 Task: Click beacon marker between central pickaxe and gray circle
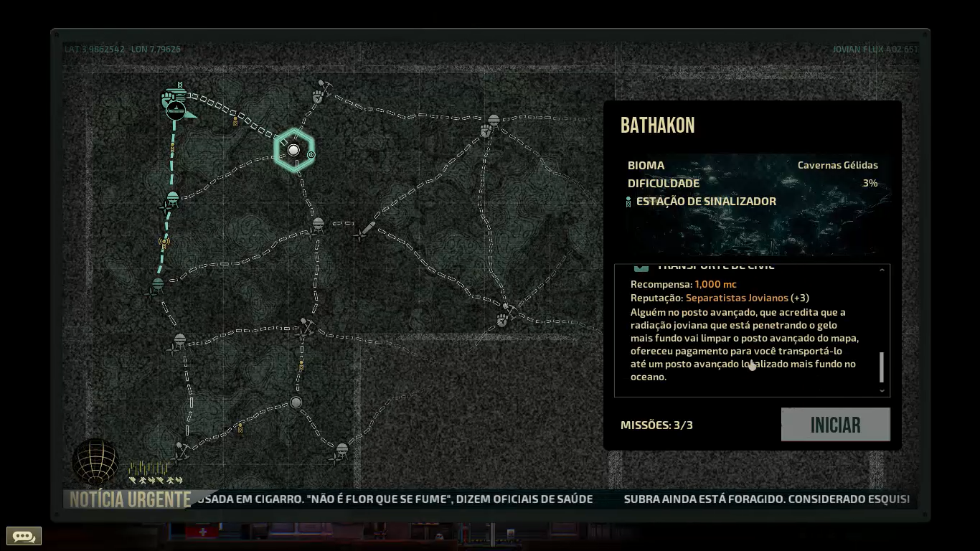click(x=301, y=367)
